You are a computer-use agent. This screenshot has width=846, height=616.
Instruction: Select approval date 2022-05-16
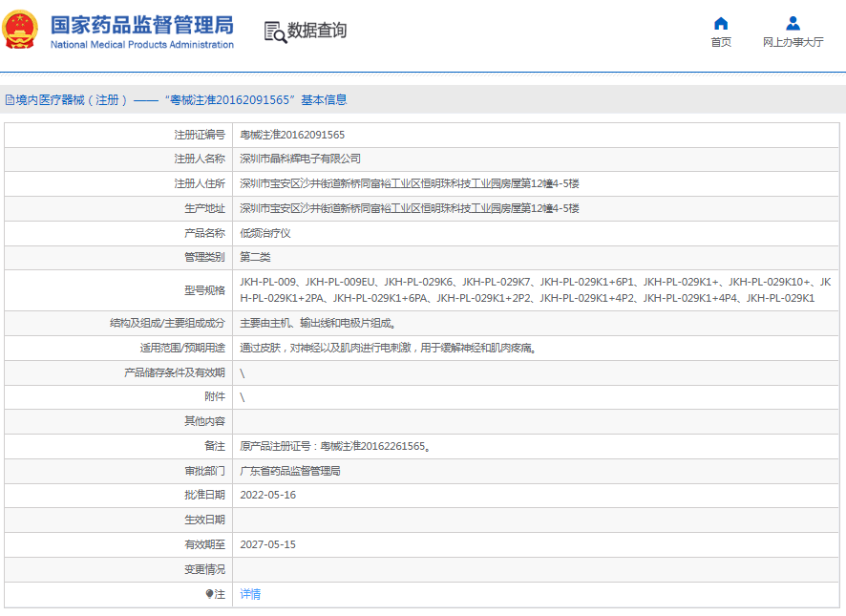267,495
